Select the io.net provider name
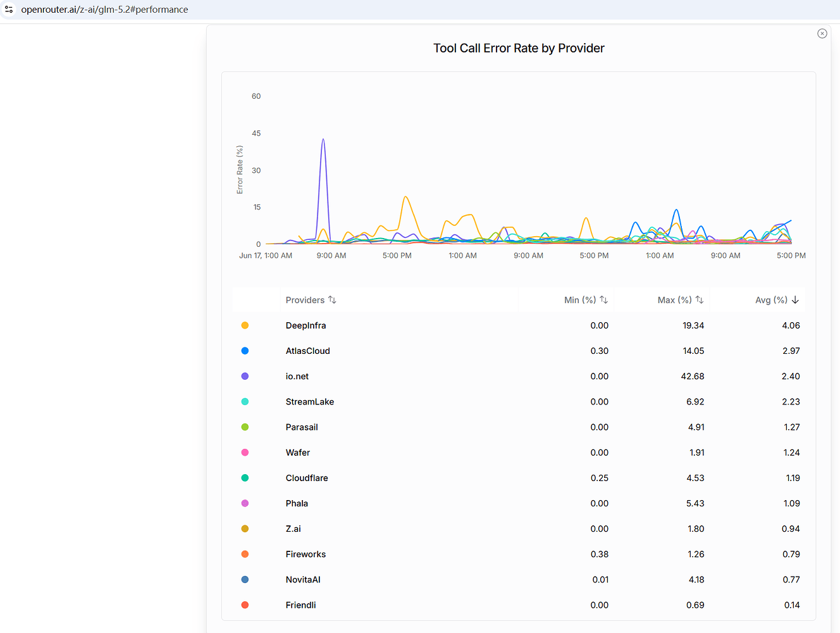 click(297, 376)
